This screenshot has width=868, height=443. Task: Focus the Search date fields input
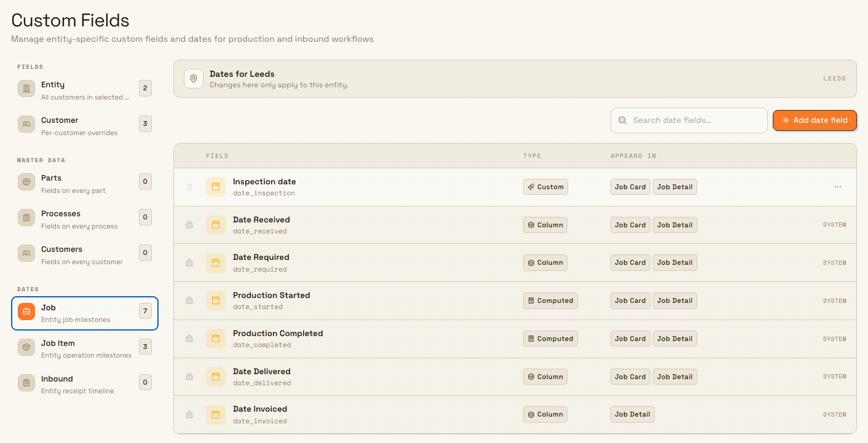click(688, 120)
